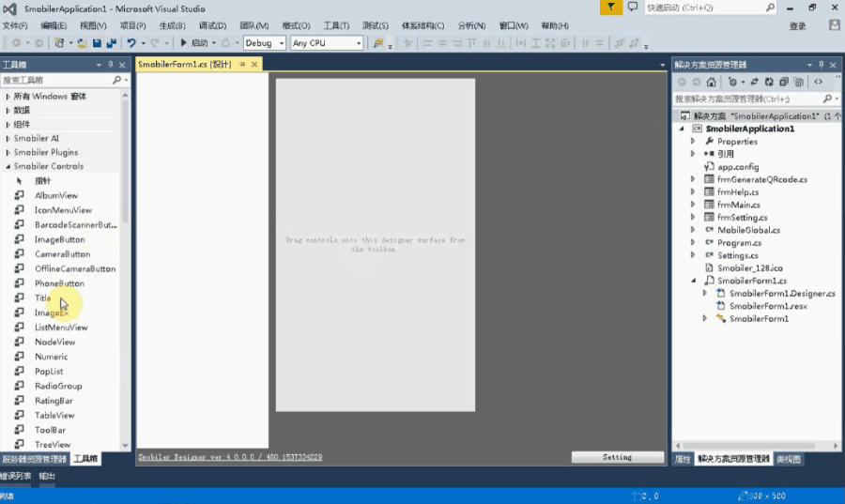
Task: Select the TableView control in toolbox
Action: (54, 415)
